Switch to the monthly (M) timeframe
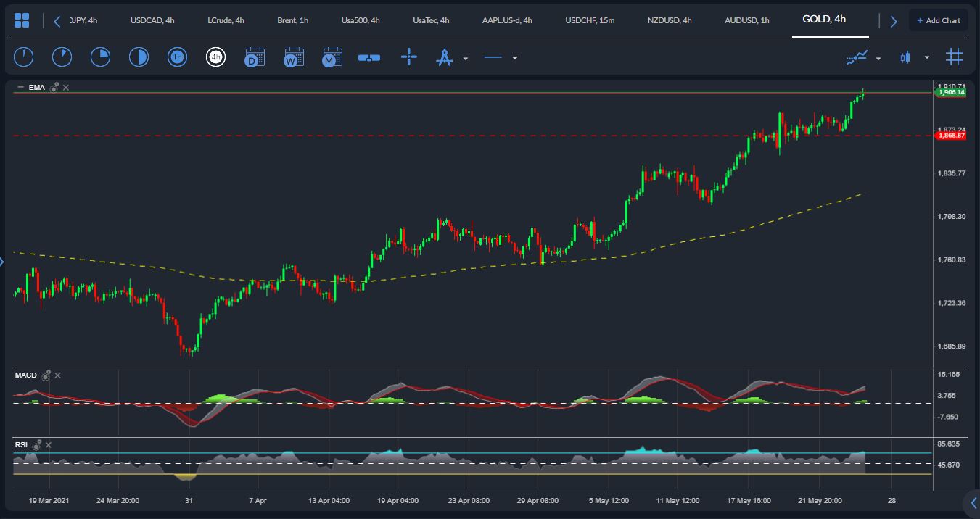This screenshot has width=980, height=519. click(332, 57)
